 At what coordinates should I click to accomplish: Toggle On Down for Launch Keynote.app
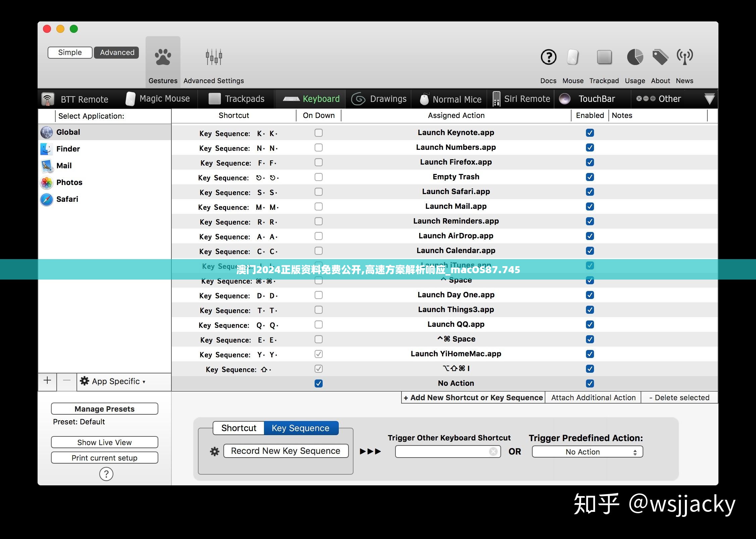tap(319, 133)
